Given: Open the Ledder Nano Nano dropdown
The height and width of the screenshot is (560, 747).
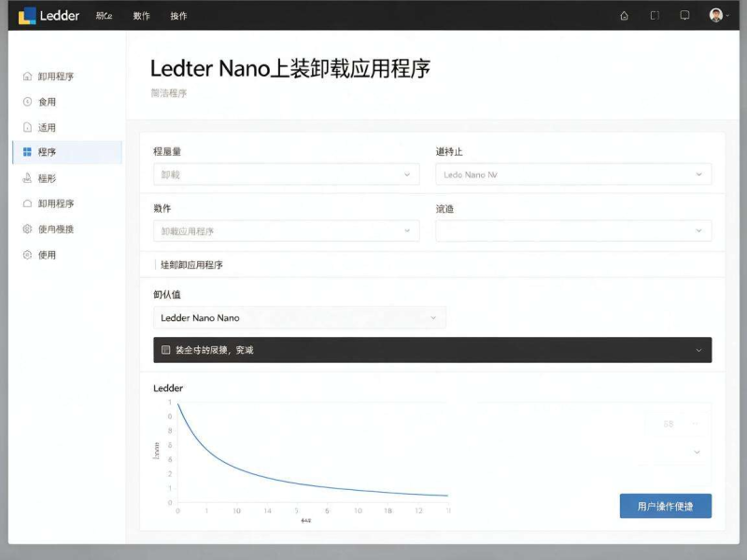Looking at the screenshot, I should pyautogui.click(x=300, y=317).
